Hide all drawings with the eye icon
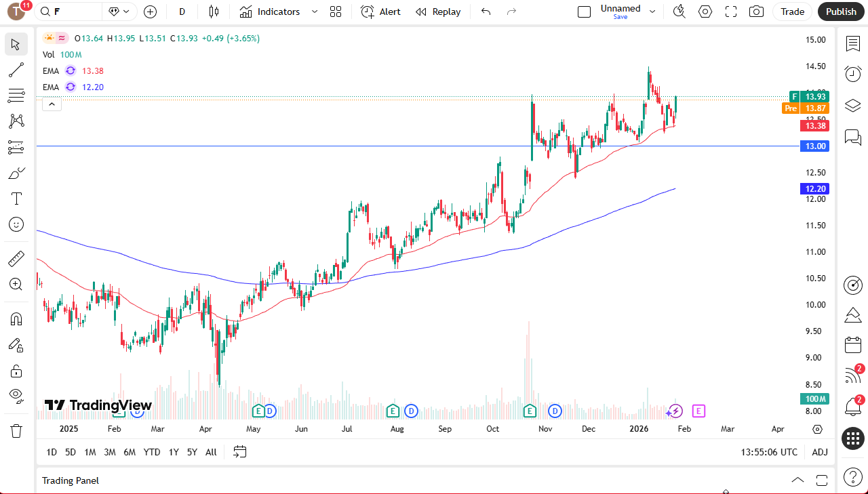Viewport: 868px width, 494px height. tap(16, 396)
